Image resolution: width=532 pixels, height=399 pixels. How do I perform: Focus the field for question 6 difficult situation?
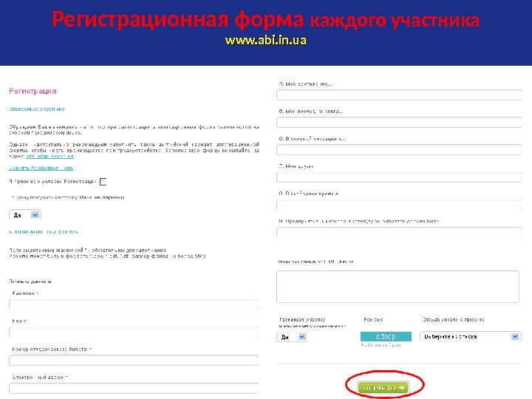(399, 149)
